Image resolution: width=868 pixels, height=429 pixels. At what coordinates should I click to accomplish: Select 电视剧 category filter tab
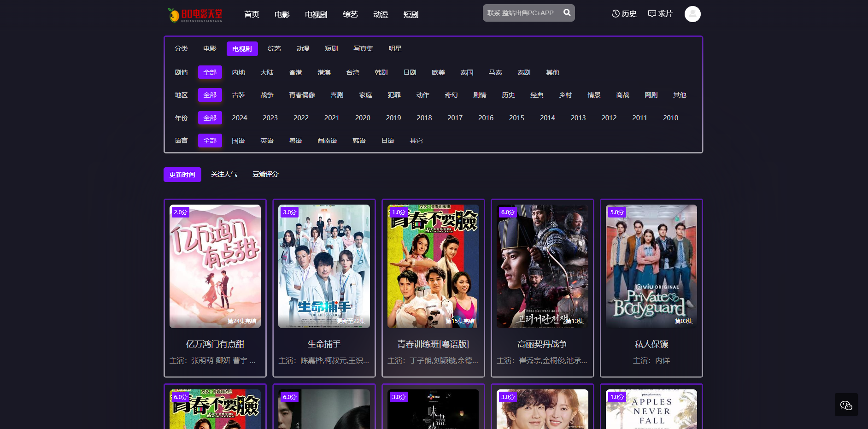coord(242,49)
